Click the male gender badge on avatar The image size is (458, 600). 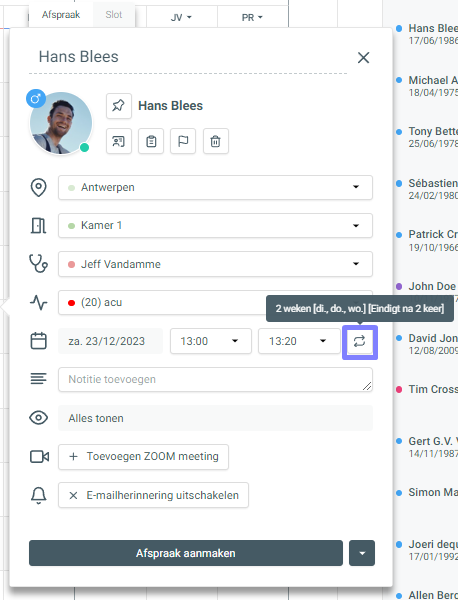36,99
